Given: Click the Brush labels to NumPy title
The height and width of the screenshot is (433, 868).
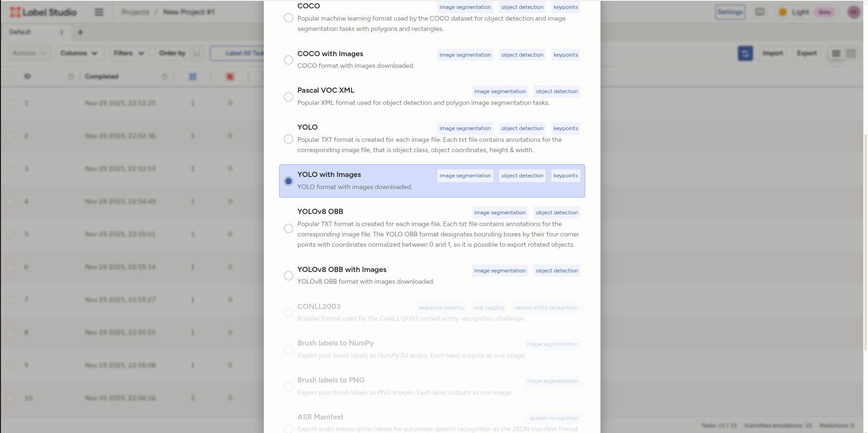Looking at the screenshot, I should coord(335,343).
